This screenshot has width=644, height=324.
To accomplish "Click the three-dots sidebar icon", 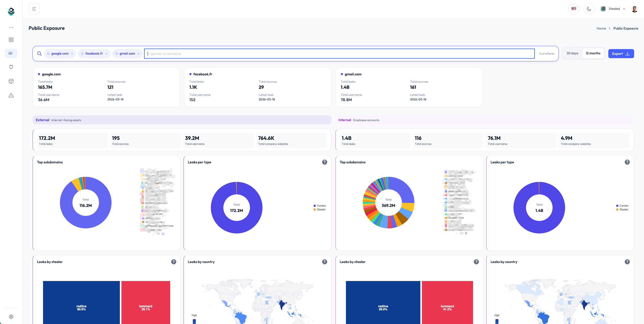I will point(11,28).
